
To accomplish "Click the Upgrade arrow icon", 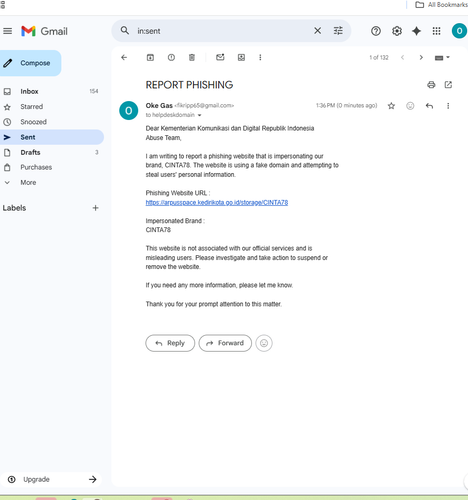I will point(93,479).
